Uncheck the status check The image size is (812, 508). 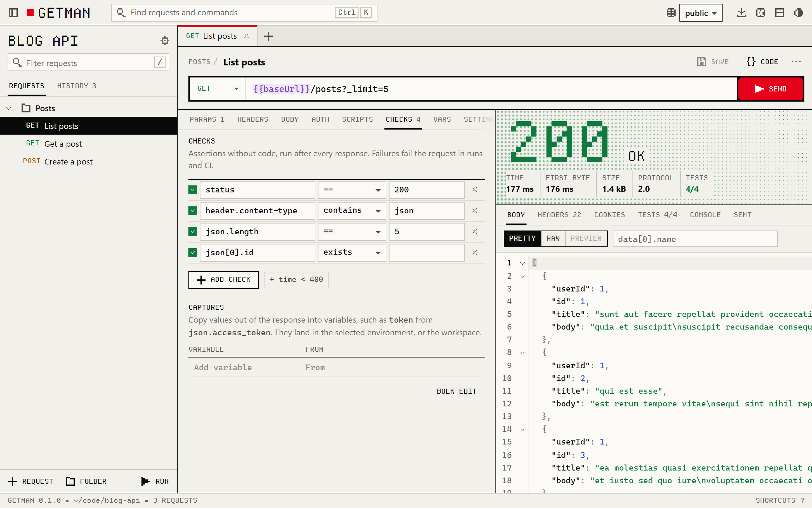[x=193, y=190]
